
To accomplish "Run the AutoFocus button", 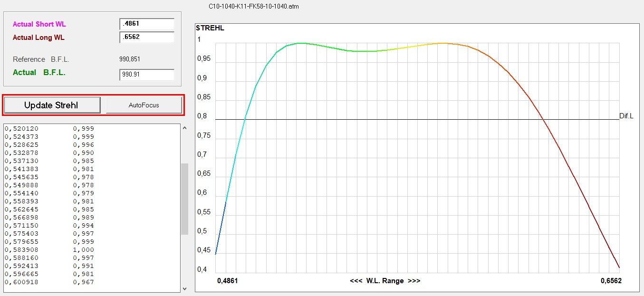I will click(144, 105).
